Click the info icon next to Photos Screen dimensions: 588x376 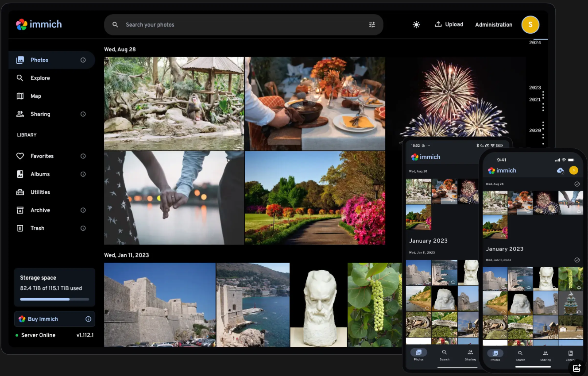(83, 60)
